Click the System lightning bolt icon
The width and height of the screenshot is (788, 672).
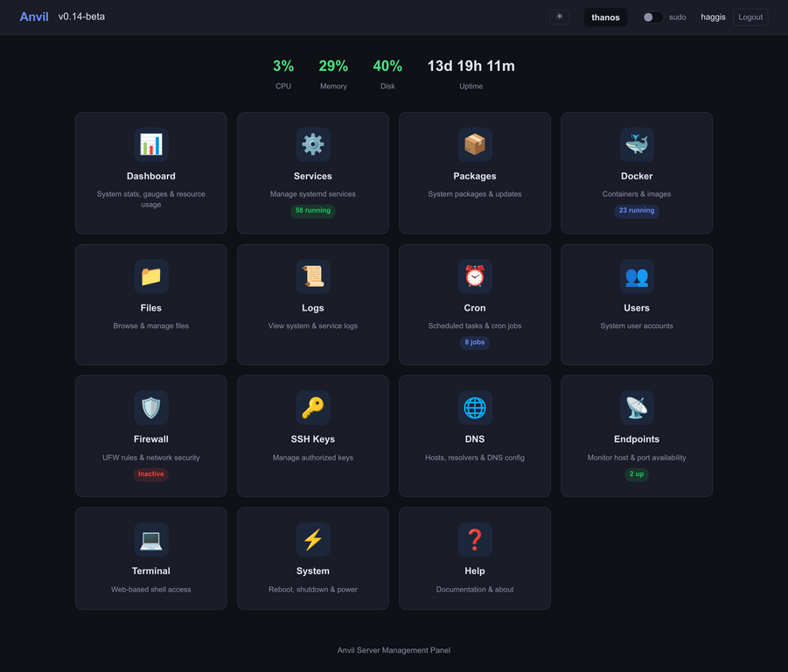pyautogui.click(x=312, y=539)
